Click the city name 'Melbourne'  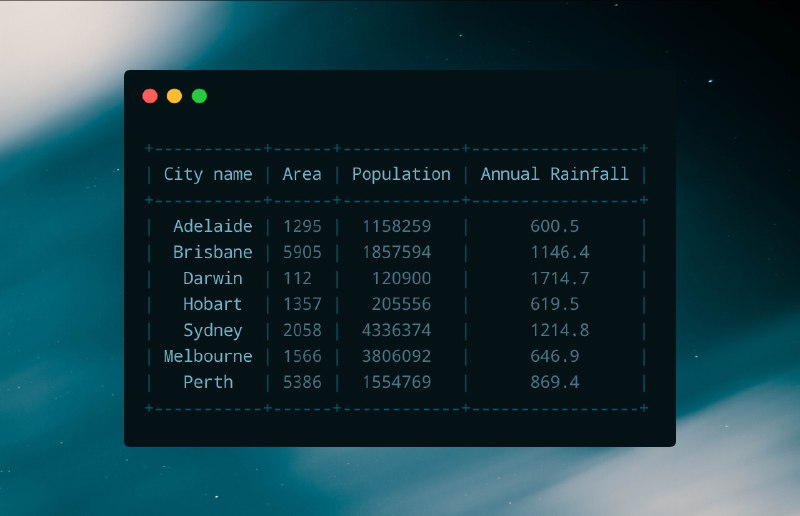tap(208, 356)
